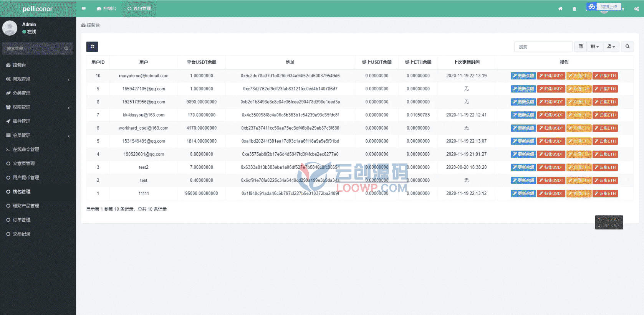Screen dimensions: 644x315
Task: Click timestamp 2020-08-20 18:38:20
Action: (467, 167)
